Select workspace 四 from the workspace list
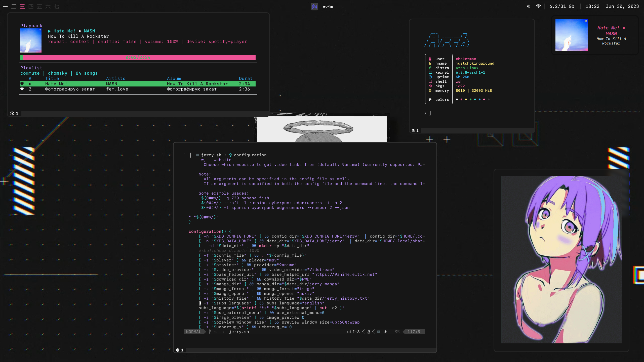The width and height of the screenshot is (644, 362). click(31, 7)
